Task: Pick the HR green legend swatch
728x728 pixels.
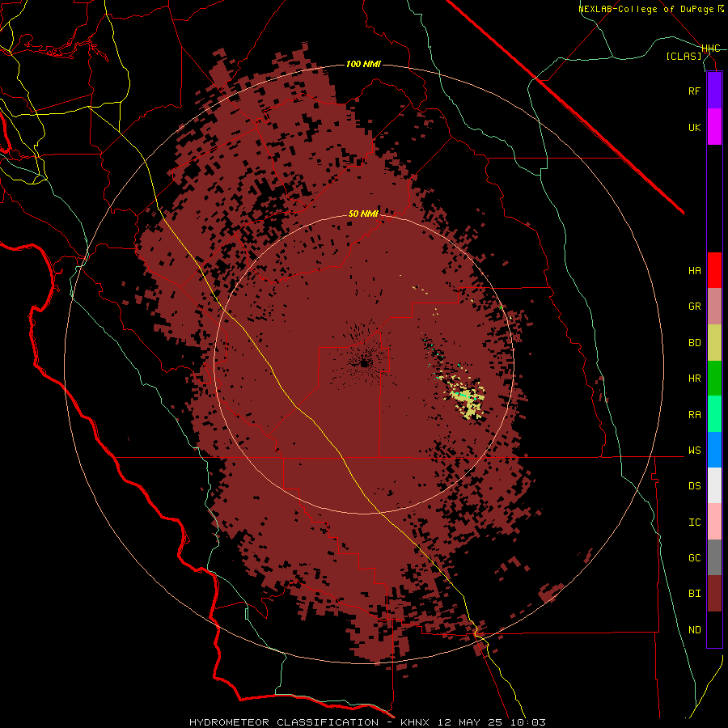Action: pos(714,378)
